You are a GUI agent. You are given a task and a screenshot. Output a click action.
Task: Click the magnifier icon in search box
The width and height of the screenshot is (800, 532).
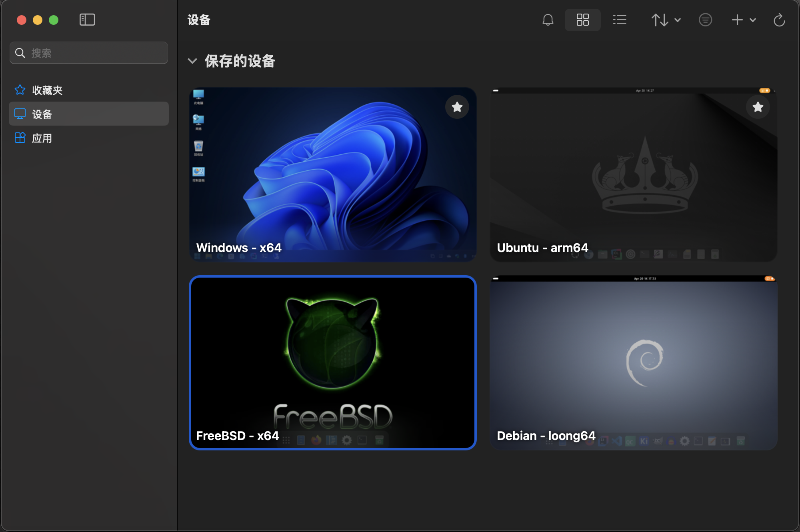coord(20,53)
